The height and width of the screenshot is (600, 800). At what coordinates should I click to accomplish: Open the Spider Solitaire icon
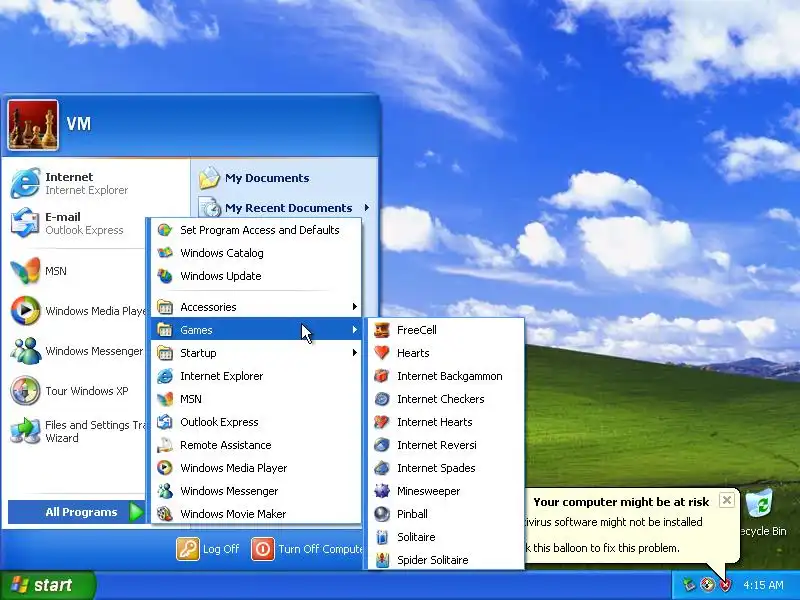tap(382, 560)
